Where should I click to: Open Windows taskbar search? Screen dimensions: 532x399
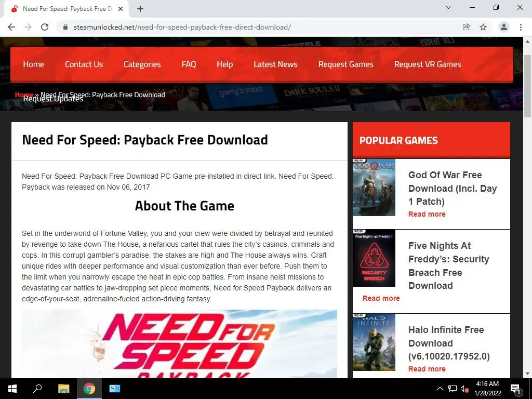coord(37,389)
